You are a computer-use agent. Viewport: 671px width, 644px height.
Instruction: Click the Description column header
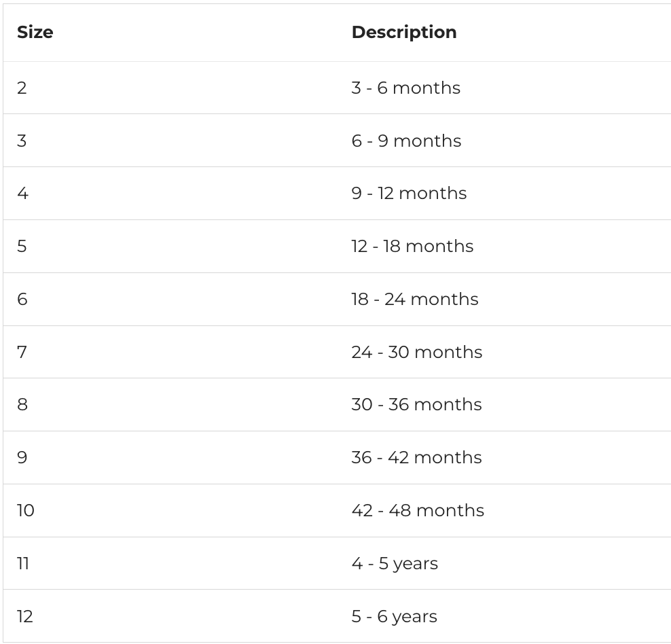click(404, 33)
